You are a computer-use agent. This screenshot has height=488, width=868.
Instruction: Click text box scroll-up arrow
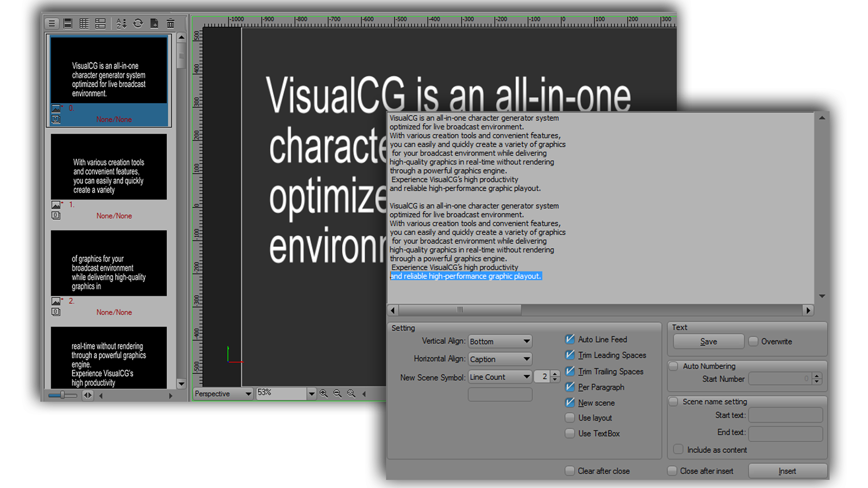822,118
